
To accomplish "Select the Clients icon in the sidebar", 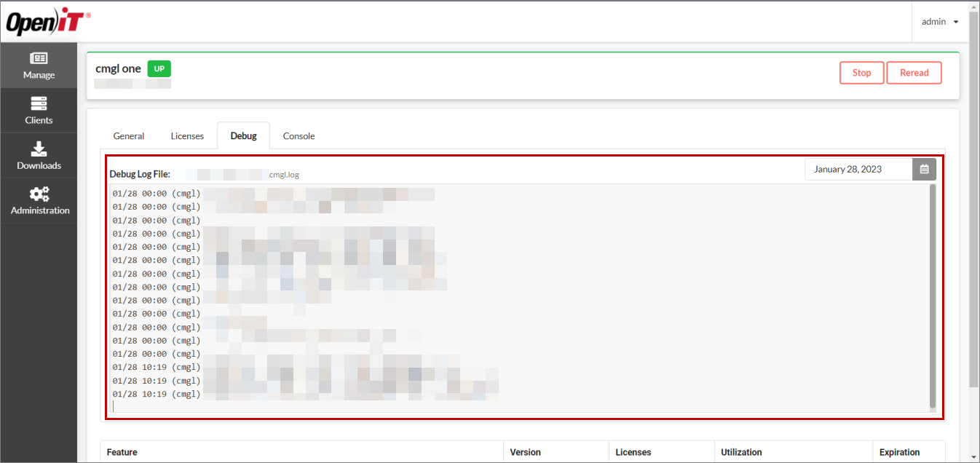I will click(39, 111).
